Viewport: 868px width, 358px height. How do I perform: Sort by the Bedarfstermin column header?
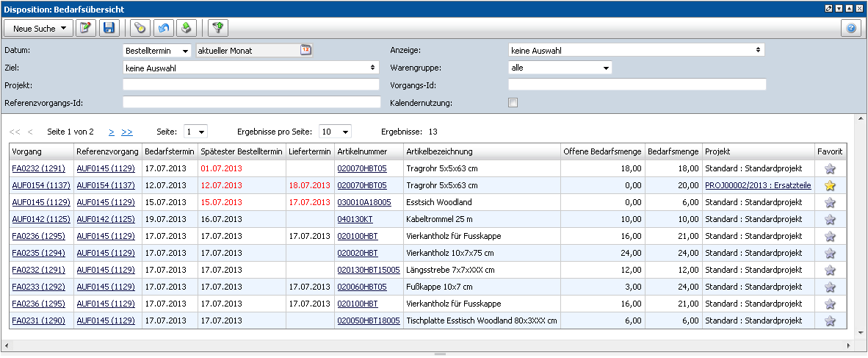coord(169,151)
